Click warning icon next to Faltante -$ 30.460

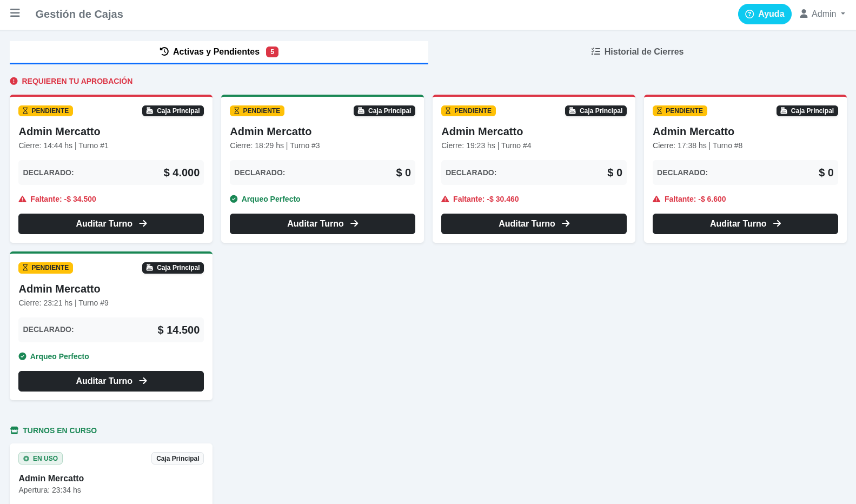coord(445,199)
